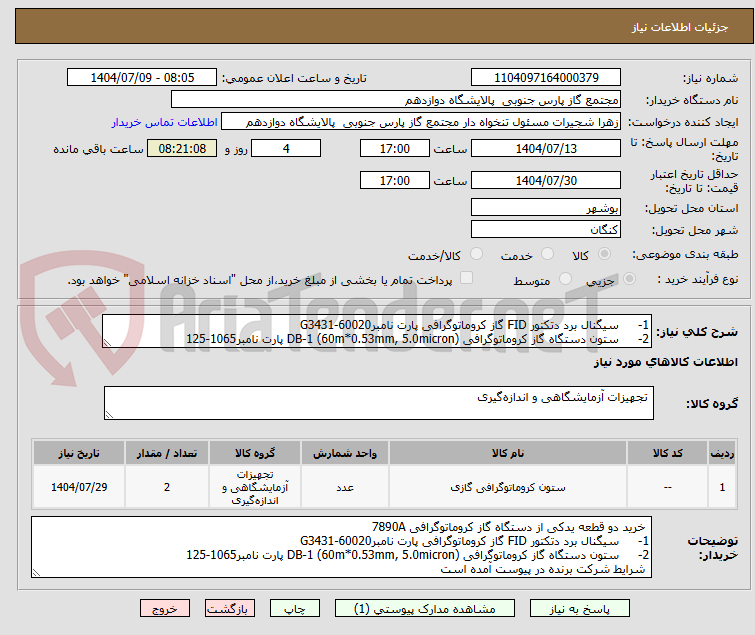
Task: Click the resize handle of گروه کالا area
Action: (109, 415)
